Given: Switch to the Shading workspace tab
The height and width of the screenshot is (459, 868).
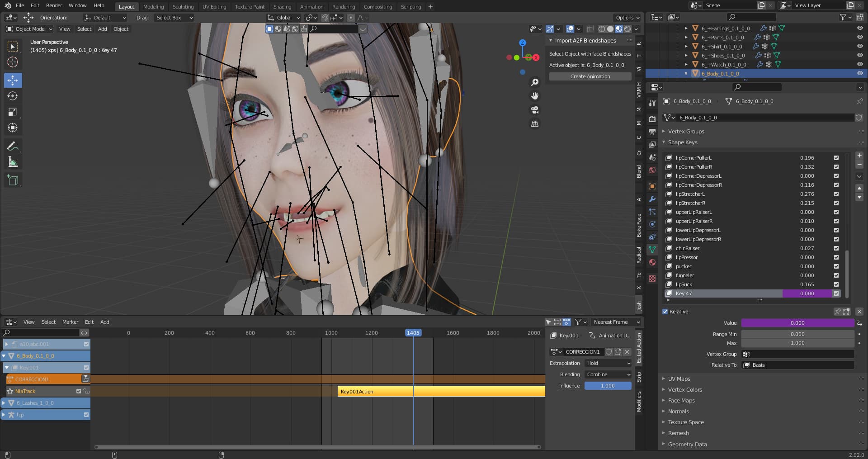Looking at the screenshot, I should [x=282, y=6].
